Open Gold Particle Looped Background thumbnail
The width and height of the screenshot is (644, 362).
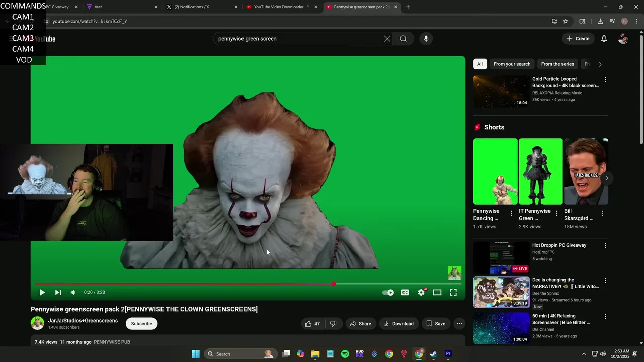[x=501, y=92]
